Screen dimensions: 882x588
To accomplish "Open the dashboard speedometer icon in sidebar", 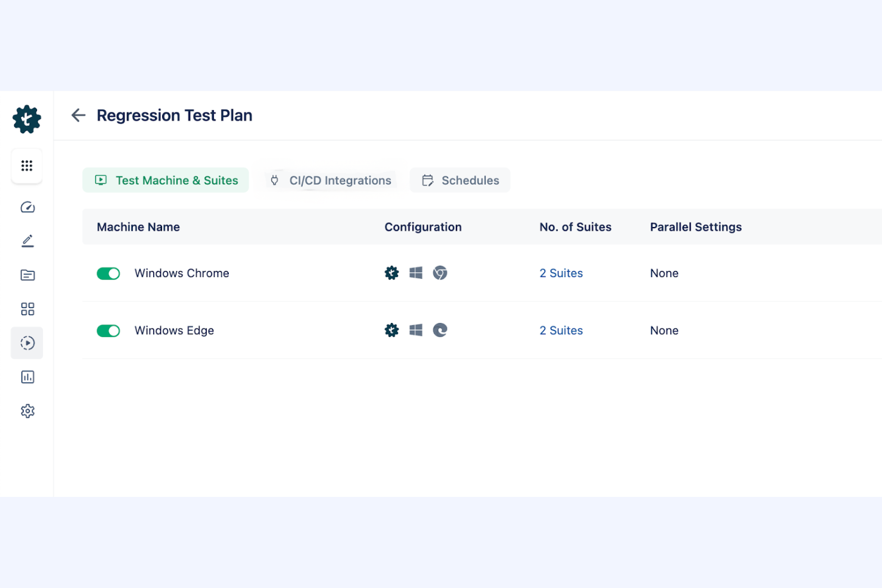I will tap(27, 207).
